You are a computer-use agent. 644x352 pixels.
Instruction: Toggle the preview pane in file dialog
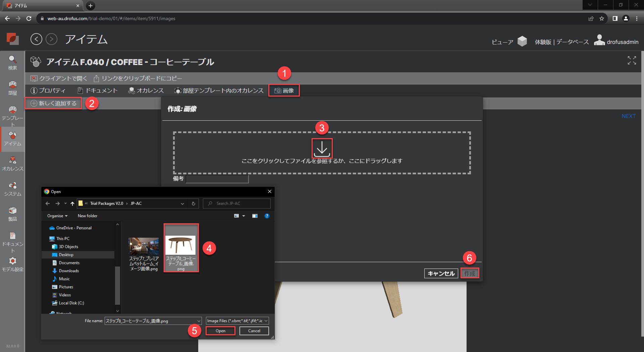255,216
